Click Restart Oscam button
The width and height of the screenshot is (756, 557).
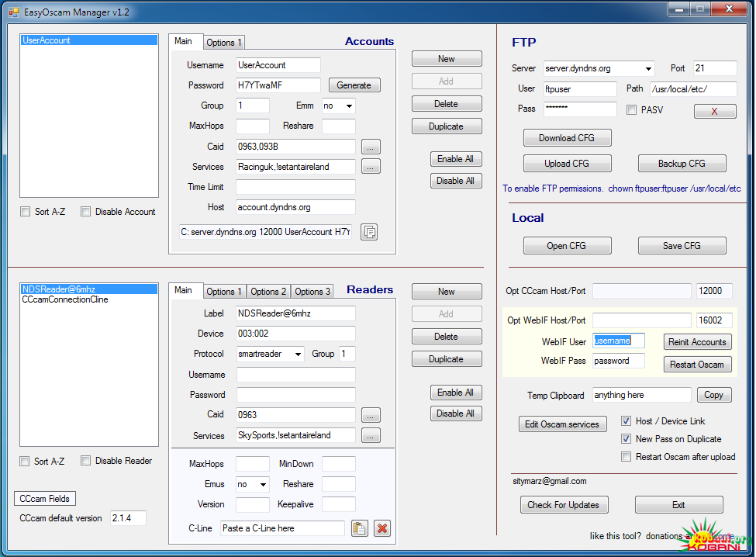[x=698, y=365]
